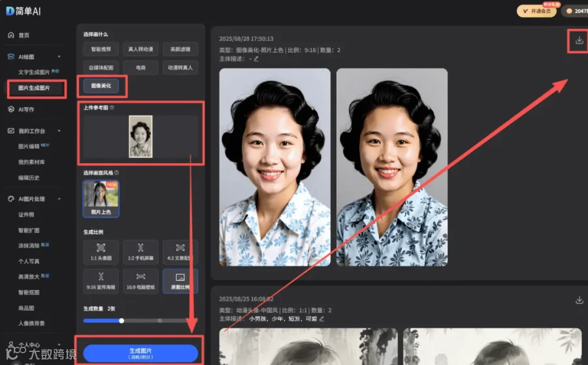
Task: Download the 2025/08/28 colorized results
Action: (580, 40)
